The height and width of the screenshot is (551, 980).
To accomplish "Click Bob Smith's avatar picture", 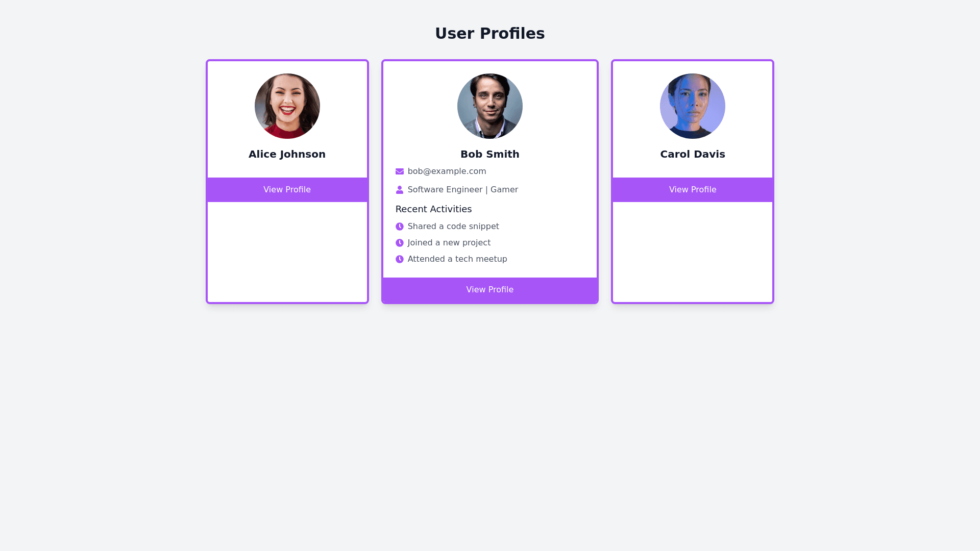I will pos(489,106).
